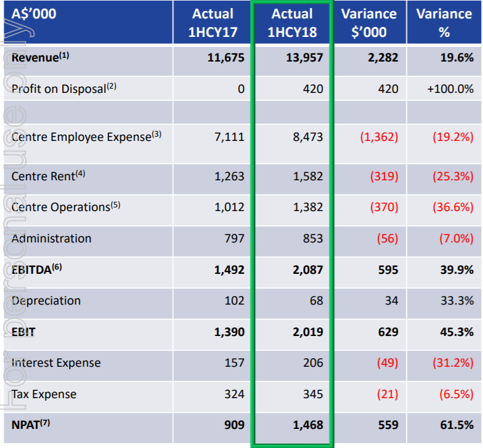Click the (25.3%) variance cell

[x=453, y=176]
